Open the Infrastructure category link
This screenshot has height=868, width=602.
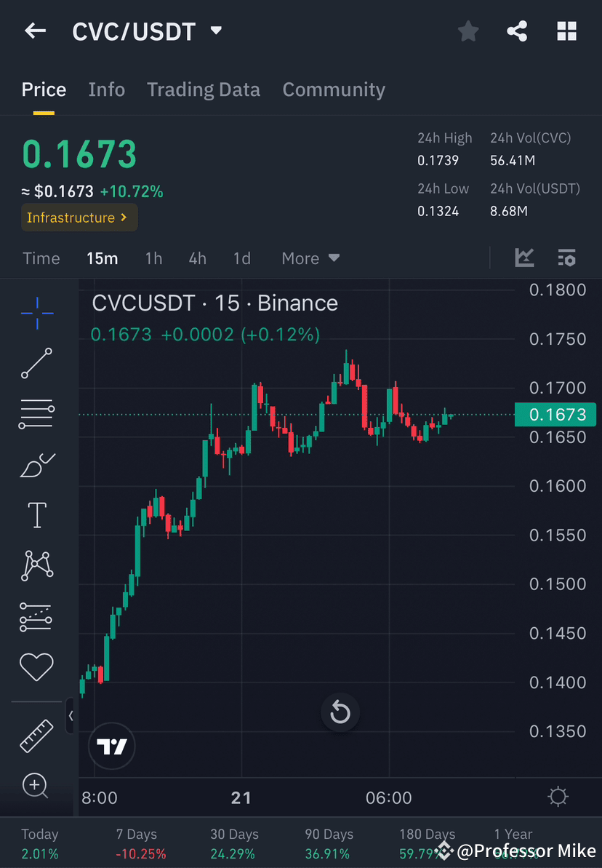point(79,217)
